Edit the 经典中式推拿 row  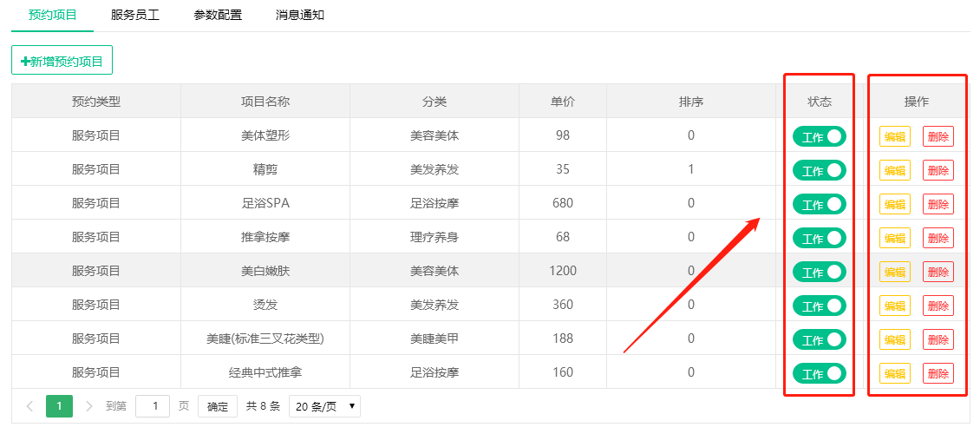[x=895, y=372]
